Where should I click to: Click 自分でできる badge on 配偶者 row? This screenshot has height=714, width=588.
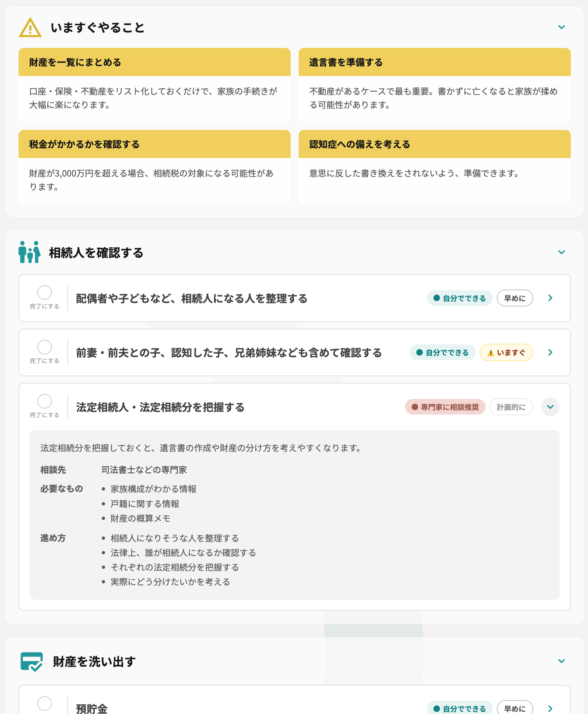(459, 298)
